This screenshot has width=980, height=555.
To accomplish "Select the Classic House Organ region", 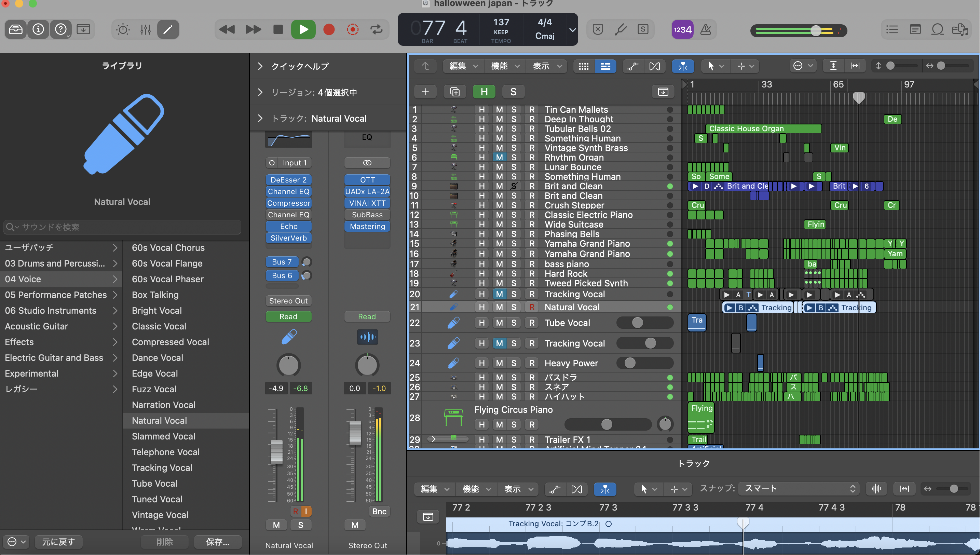I will tap(763, 128).
